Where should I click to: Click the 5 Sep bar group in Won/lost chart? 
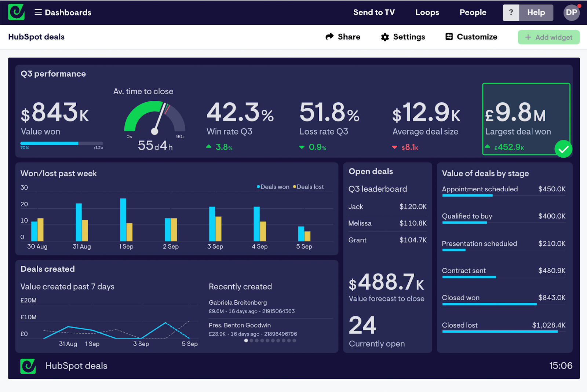click(x=304, y=234)
